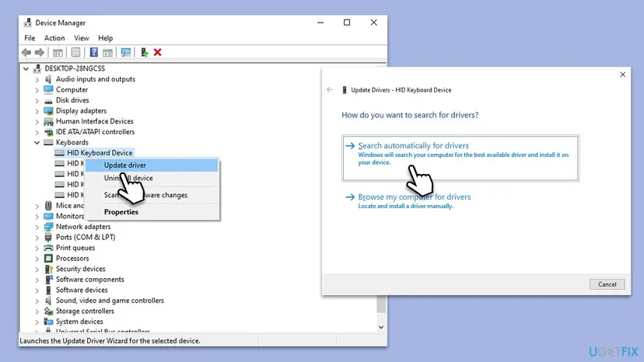Click the Print queues printer icon
Image resolution: width=644 pixels, height=362 pixels.
click(x=48, y=248)
